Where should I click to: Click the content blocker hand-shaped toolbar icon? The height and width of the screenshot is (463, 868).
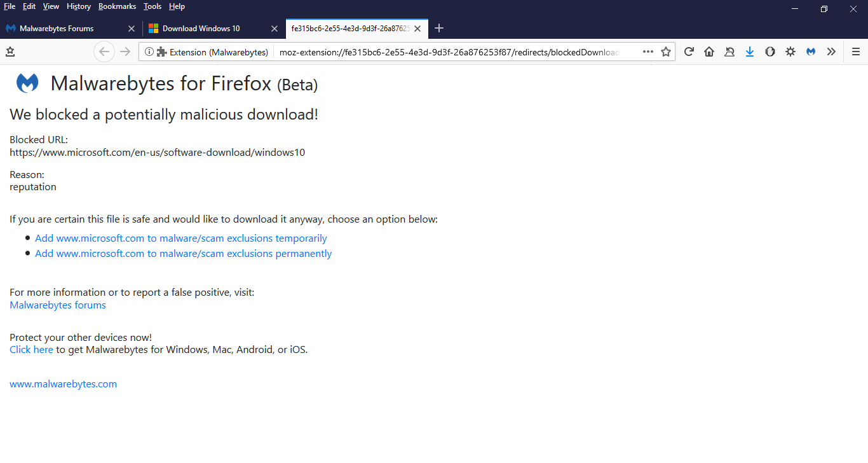coord(770,52)
